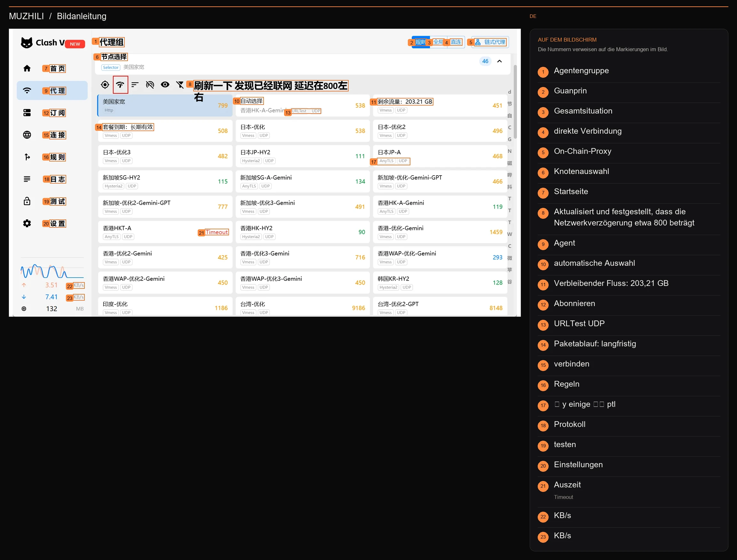Open the 订阅 subscriptions sidebar item
The width and height of the screenshot is (737, 560).
click(x=52, y=113)
